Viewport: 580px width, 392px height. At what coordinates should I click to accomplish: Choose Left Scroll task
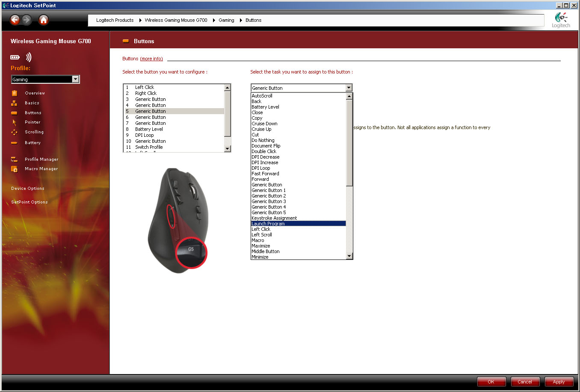coord(299,235)
